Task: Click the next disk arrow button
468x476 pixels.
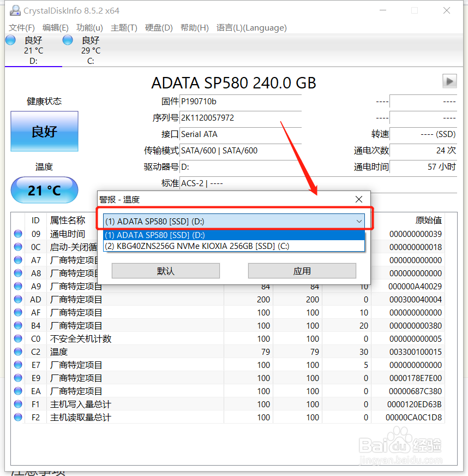Action: [x=449, y=81]
